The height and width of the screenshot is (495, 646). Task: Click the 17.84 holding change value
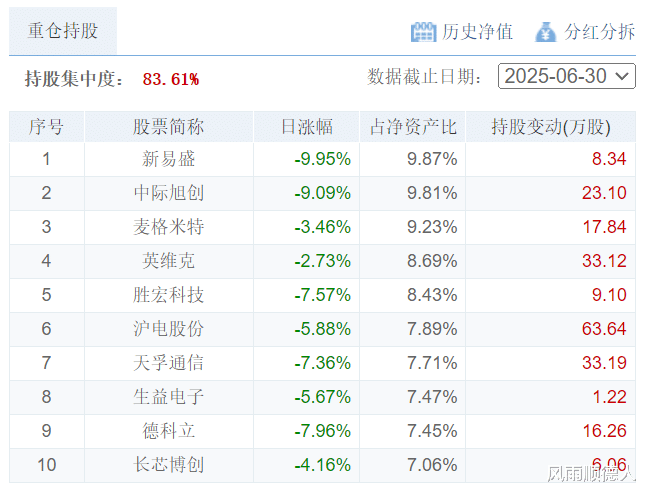click(604, 227)
